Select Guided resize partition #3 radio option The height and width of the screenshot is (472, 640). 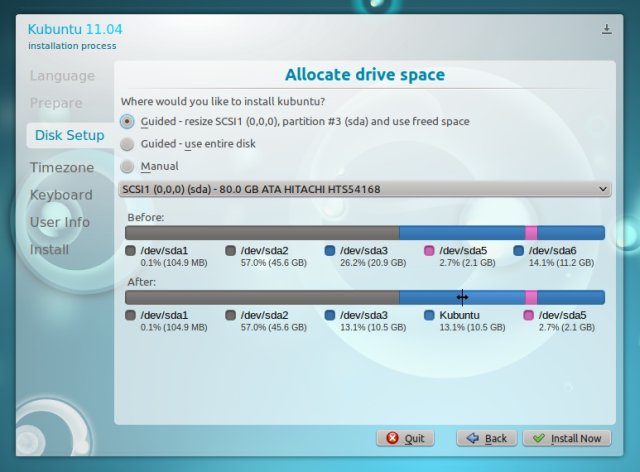(x=127, y=121)
